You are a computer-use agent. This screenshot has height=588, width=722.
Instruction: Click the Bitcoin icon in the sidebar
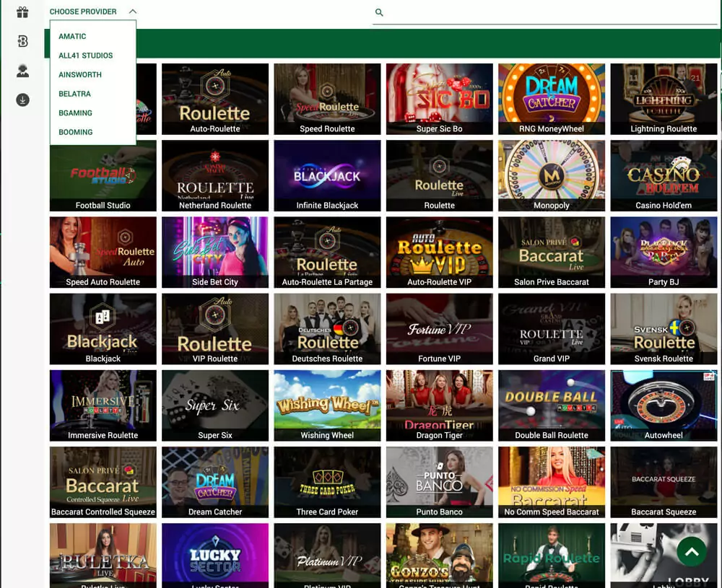[x=22, y=41]
